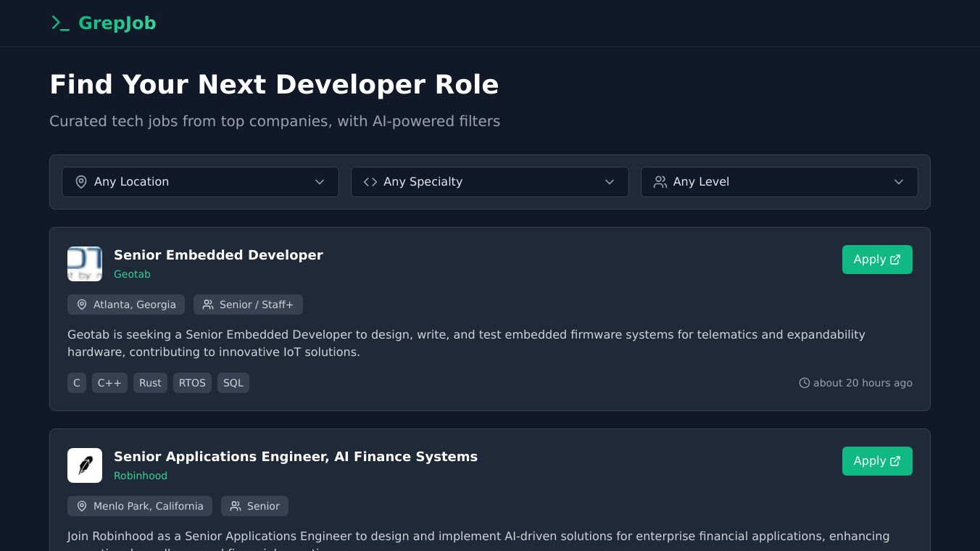This screenshot has height=551, width=980.
Task: Click the RTOS skill tag
Action: coord(192,383)
